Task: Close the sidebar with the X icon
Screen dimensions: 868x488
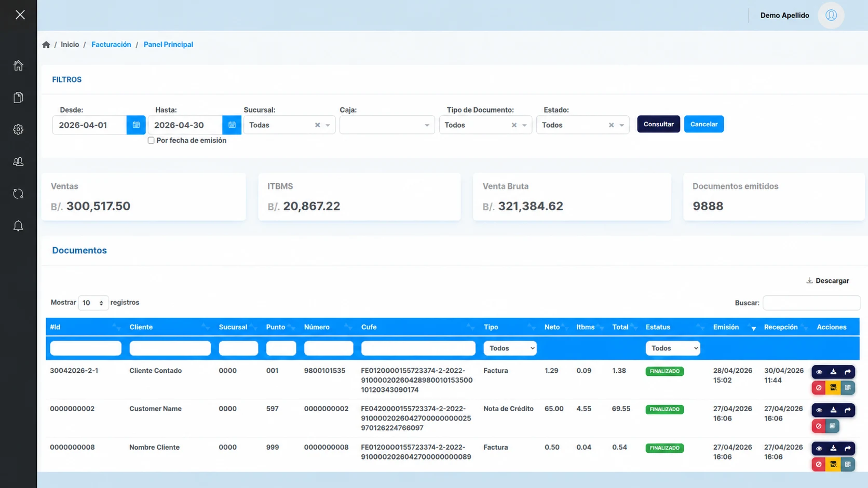Action: [20, 15]
